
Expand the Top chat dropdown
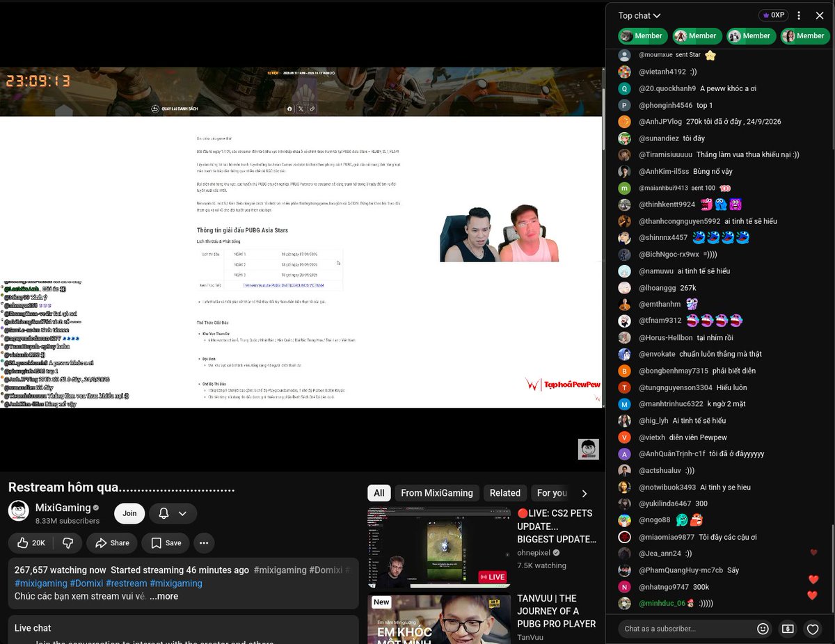point(639,15)
